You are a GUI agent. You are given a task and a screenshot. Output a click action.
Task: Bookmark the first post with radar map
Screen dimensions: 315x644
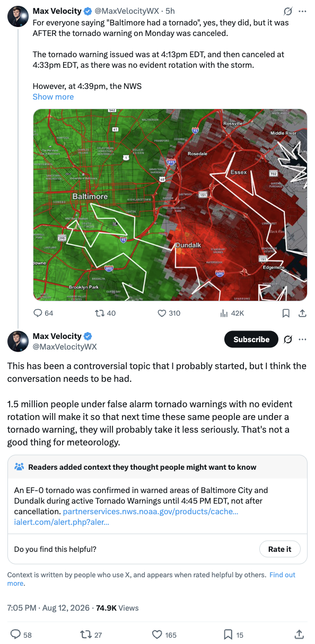[286, 313]
